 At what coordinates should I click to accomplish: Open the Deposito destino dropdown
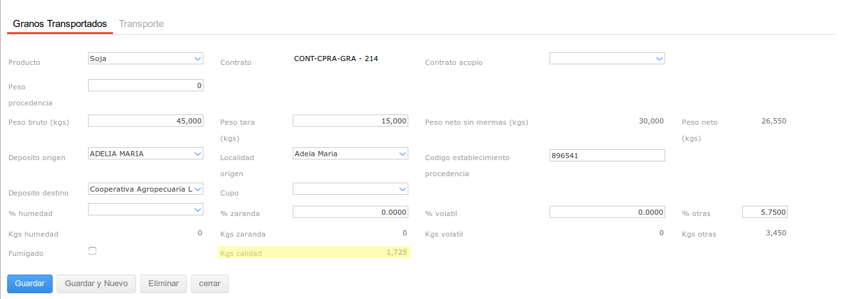(145, 189)
